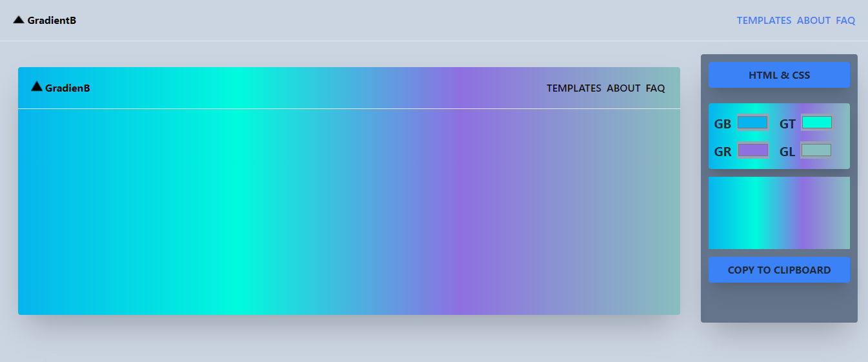This screenshot has width=868, height=362.
Task: Click ABOUT inside the gradient preview
Action: point(623,88)
